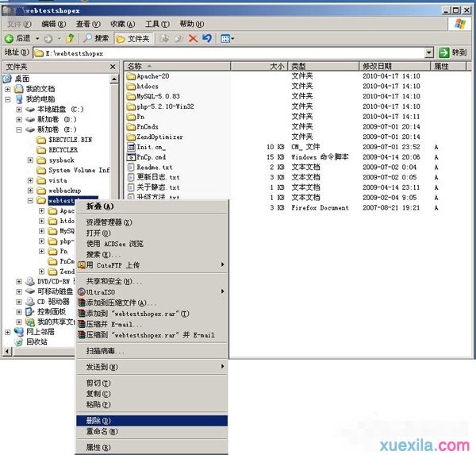Open the 发送到(N) submenu
This screenshot has width=476, height=455.
(x=152, y=367)
